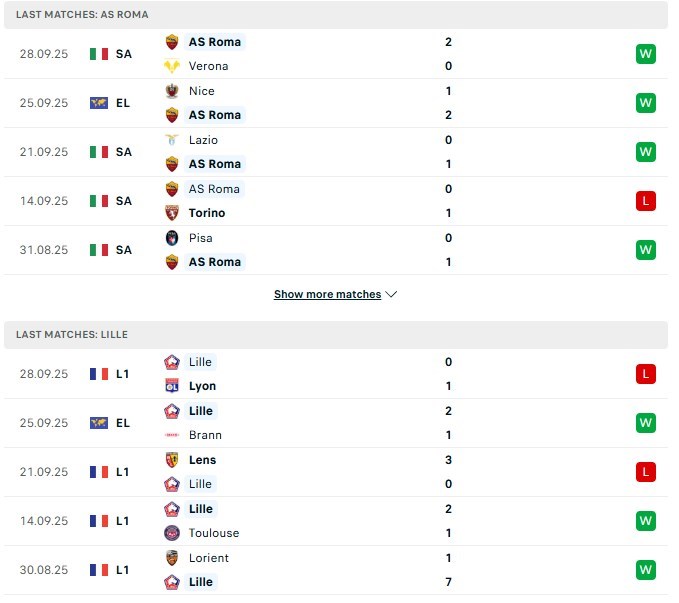
Task: Click the French flag in Lille–Lyon row
Action: pyautogui.click(x=98, y=374)
